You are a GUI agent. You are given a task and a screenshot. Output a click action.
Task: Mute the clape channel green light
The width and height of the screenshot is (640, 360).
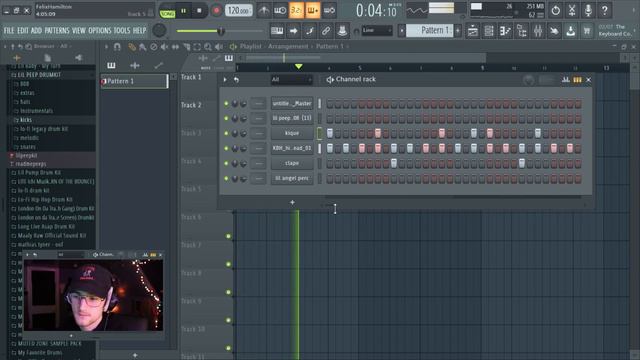click(226, 163)
